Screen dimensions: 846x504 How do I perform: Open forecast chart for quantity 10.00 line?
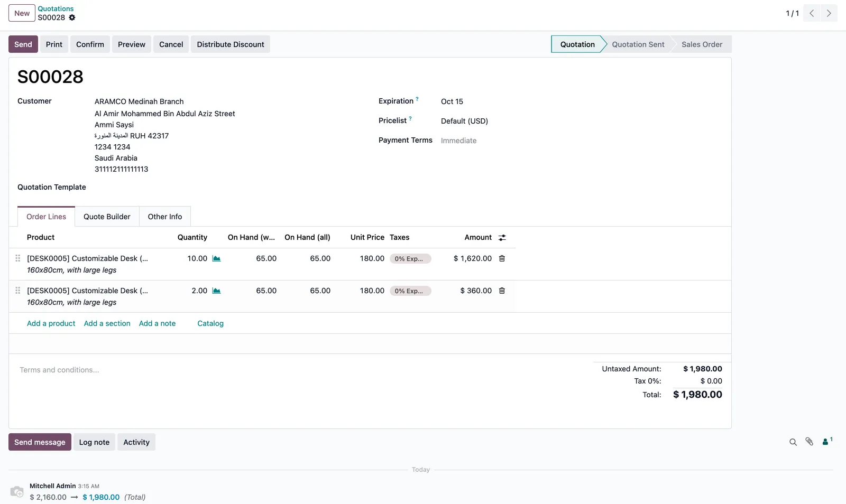point(216,258)
